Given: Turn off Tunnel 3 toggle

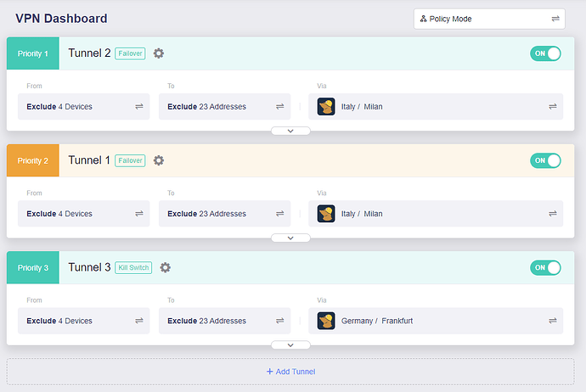Looking at the screenshot, I should (x=545, y=267).
